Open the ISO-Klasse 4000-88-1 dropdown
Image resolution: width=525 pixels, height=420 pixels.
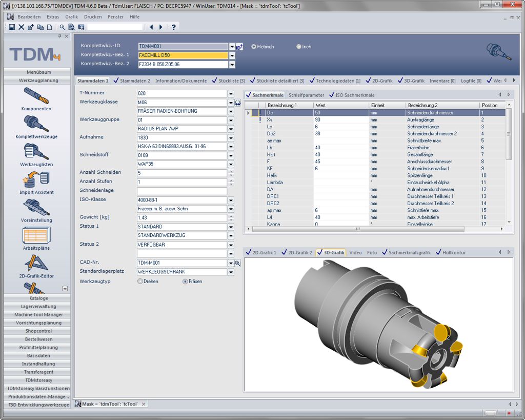pyautogui.click(x=231, y=201)
